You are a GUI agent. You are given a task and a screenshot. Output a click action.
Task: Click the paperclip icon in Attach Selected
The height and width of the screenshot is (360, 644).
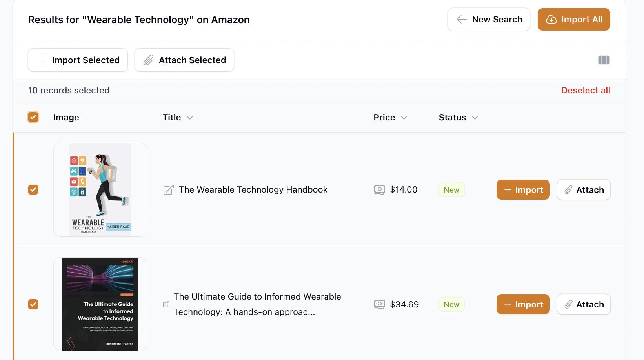tap(148, 60)
